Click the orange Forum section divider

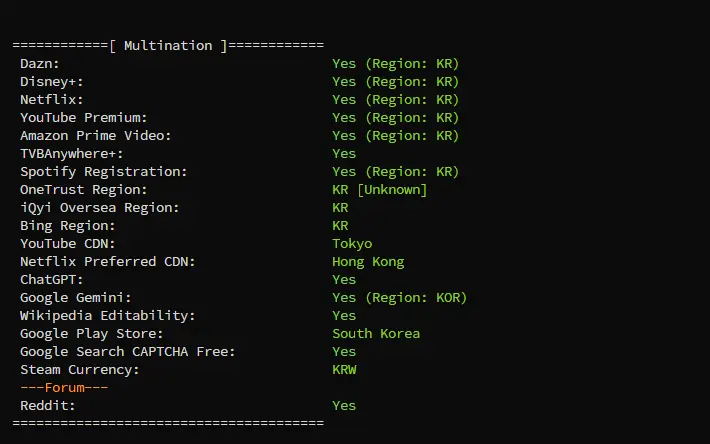64,388
